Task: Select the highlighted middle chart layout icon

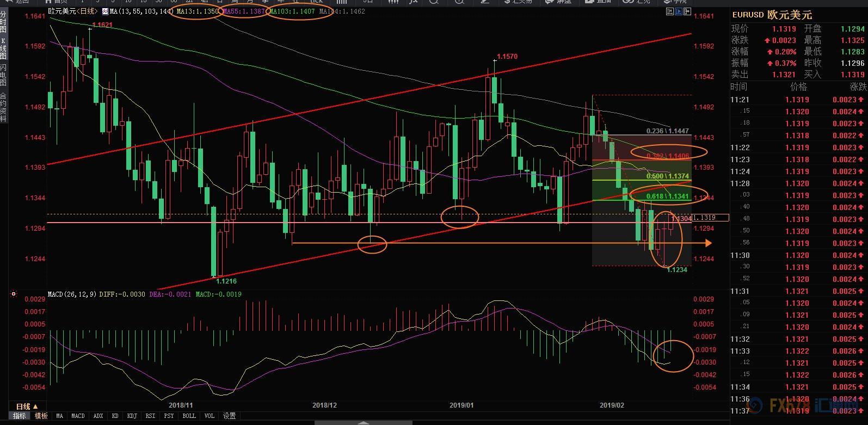Action: click(679, 11)
